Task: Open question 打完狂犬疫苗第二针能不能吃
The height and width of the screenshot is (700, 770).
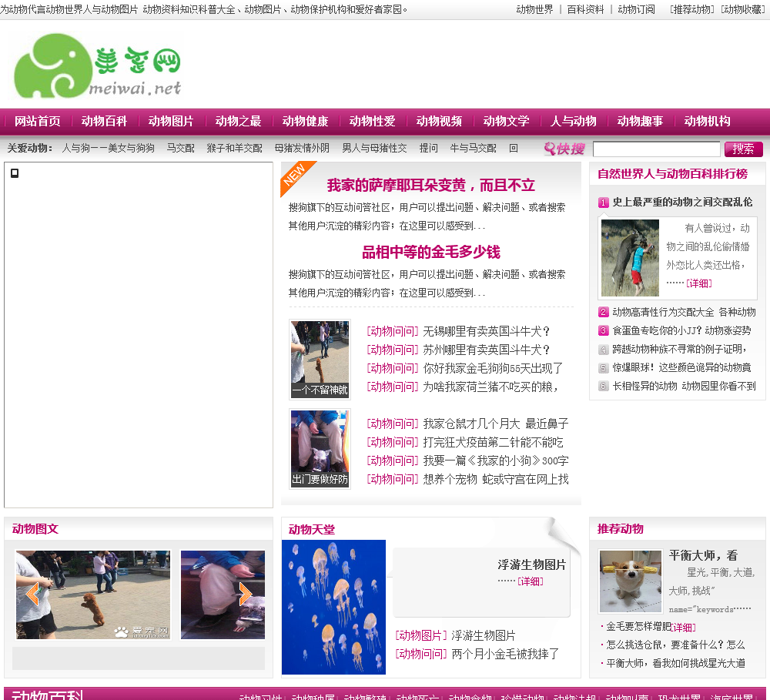Action: click(493, 443)
